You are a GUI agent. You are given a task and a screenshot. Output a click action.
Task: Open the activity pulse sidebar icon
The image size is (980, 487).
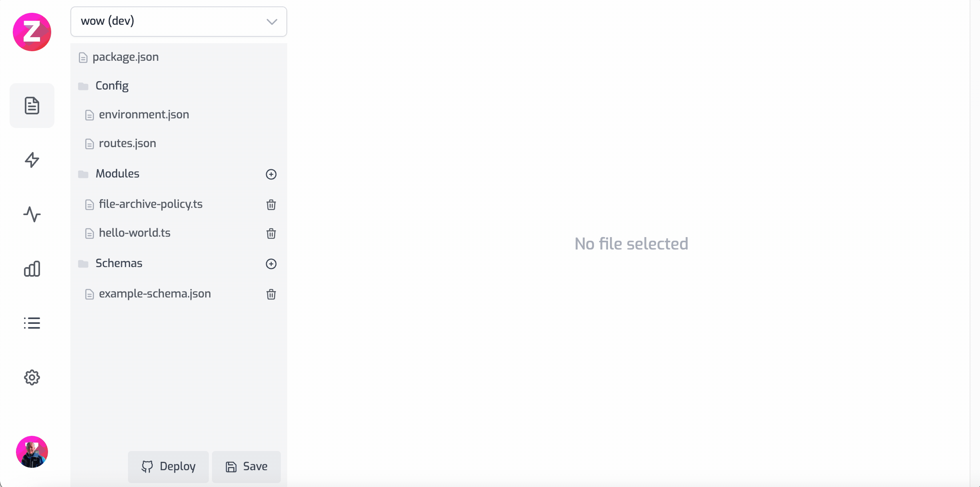tap(32, 214)
